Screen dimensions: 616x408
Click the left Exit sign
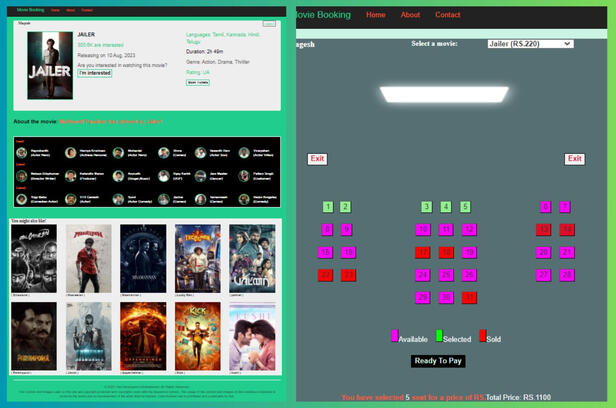tap(317, 159)
